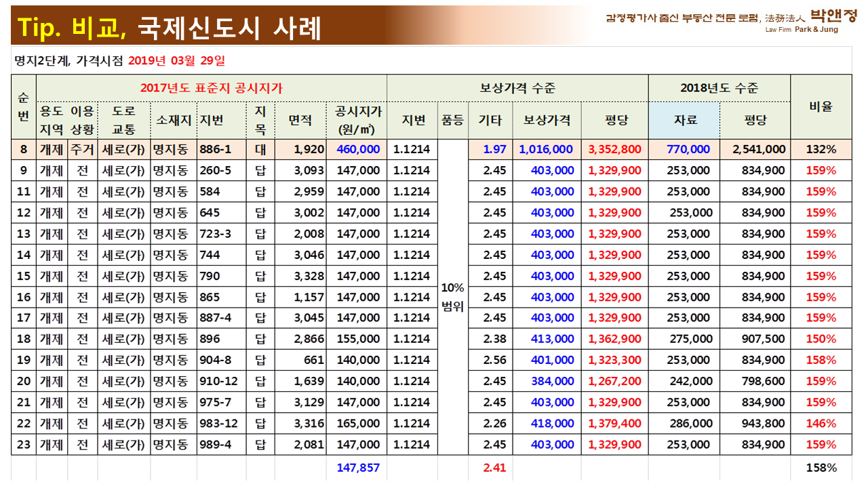868x488 pixels.
Task: Click the 158% total in bottom row
Action: (x=821, y=468)
